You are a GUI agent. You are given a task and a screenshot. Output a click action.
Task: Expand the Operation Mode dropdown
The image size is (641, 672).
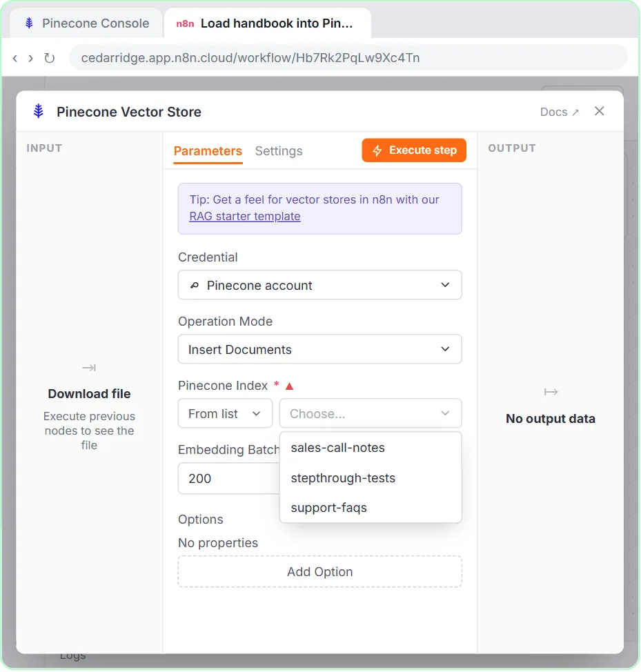tap(320, 349)
